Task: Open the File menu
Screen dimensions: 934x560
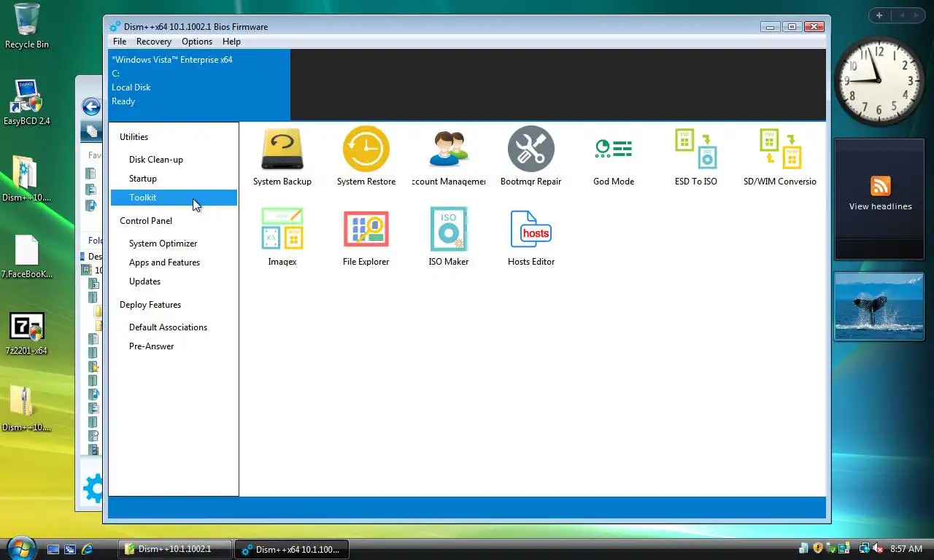Action: pyautogui.click(x=120, y=42)
